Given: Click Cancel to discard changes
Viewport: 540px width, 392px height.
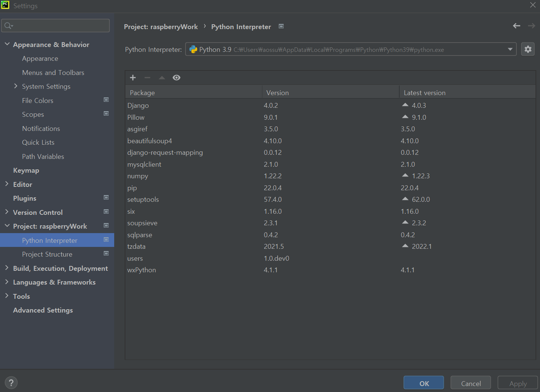Looking at the screenshot, I should click(471, 383).
